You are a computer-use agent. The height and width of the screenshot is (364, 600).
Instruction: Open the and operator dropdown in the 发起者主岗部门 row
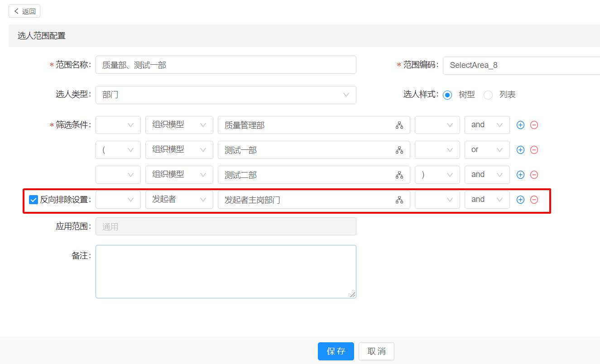(x=487, y=200)
